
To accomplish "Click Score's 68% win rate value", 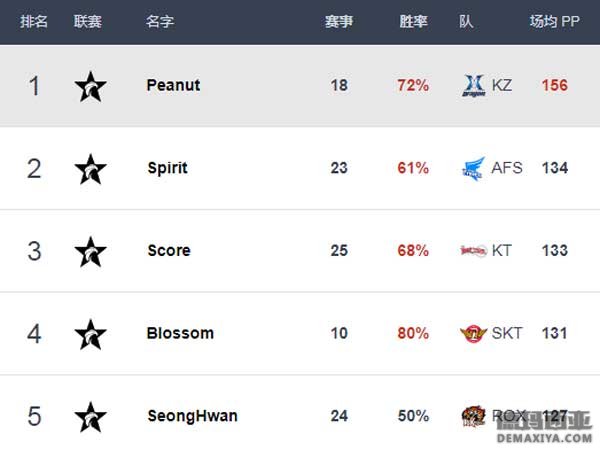I will (413, 251).
